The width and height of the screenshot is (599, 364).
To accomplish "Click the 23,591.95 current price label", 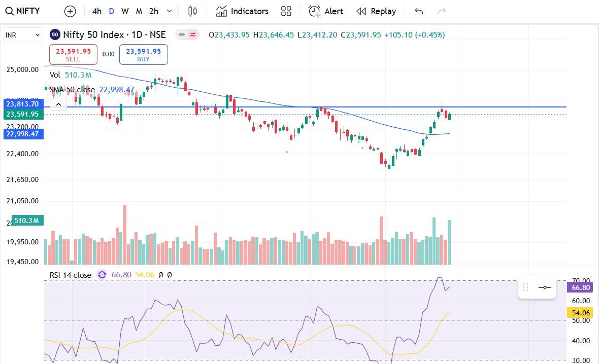I will [x=22, y=114].
